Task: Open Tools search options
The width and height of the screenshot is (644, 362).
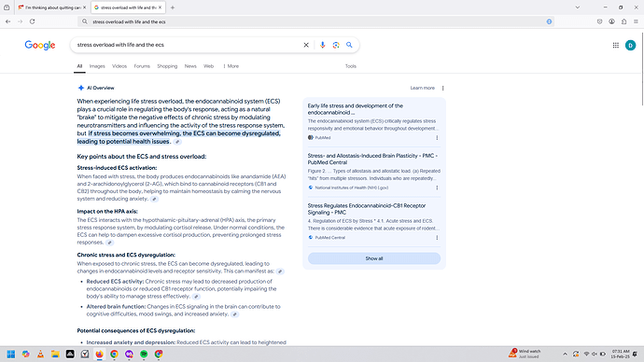Action: 350,66
